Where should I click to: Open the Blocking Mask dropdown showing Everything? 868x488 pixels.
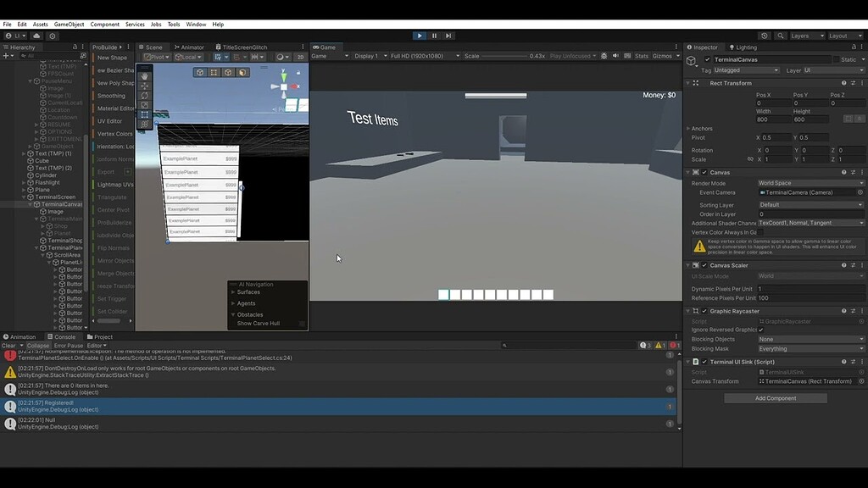click(810, 347)
